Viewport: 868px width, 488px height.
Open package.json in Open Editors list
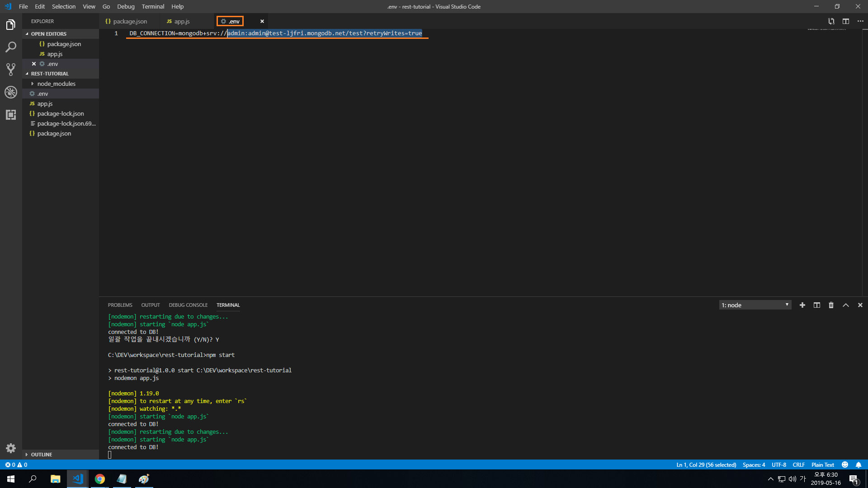(61, 44)
